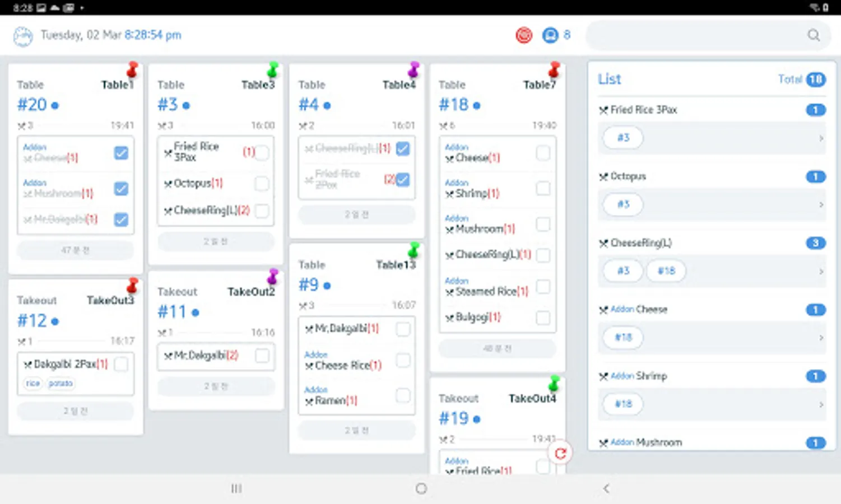Tap #3 chip under Fried Rice 3Pax
The image size is (841, 504).
tap(623, 138)
